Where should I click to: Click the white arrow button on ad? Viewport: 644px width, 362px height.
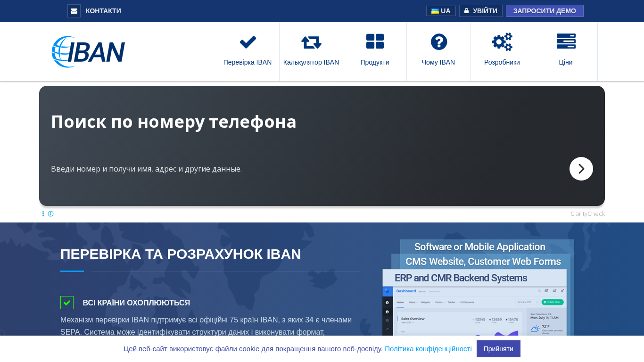581,169
